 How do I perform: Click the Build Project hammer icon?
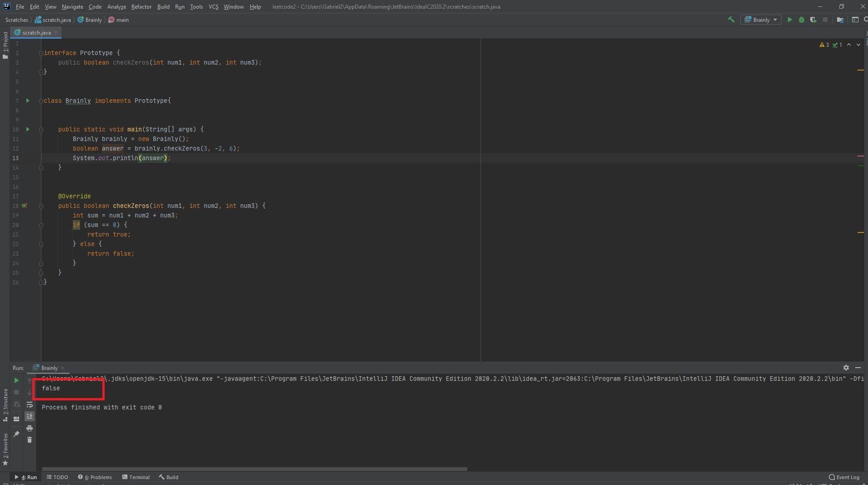coord(731,20)
